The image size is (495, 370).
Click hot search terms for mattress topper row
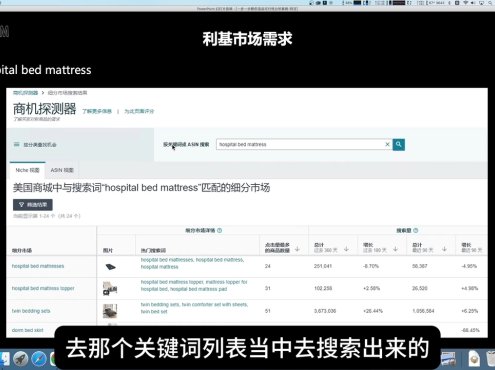[x=194, y=286]
